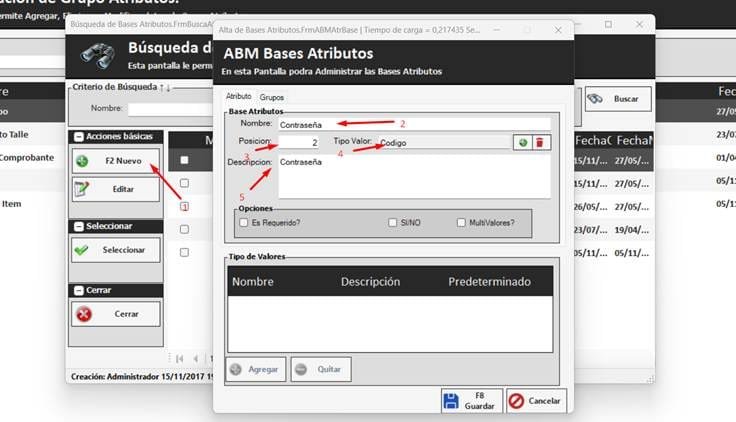
Task: Switch to the Grupos tab
Action: tap(271, 97)
